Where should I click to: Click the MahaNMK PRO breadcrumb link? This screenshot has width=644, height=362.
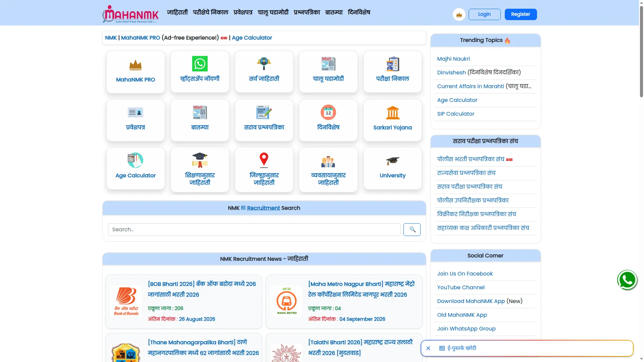pyautogui.click(x=141, y=38)
